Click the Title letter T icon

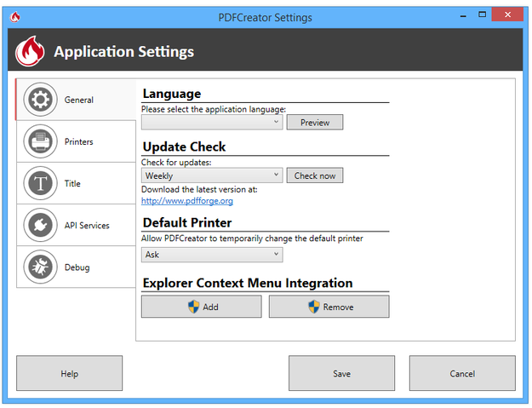click(40, 183)
